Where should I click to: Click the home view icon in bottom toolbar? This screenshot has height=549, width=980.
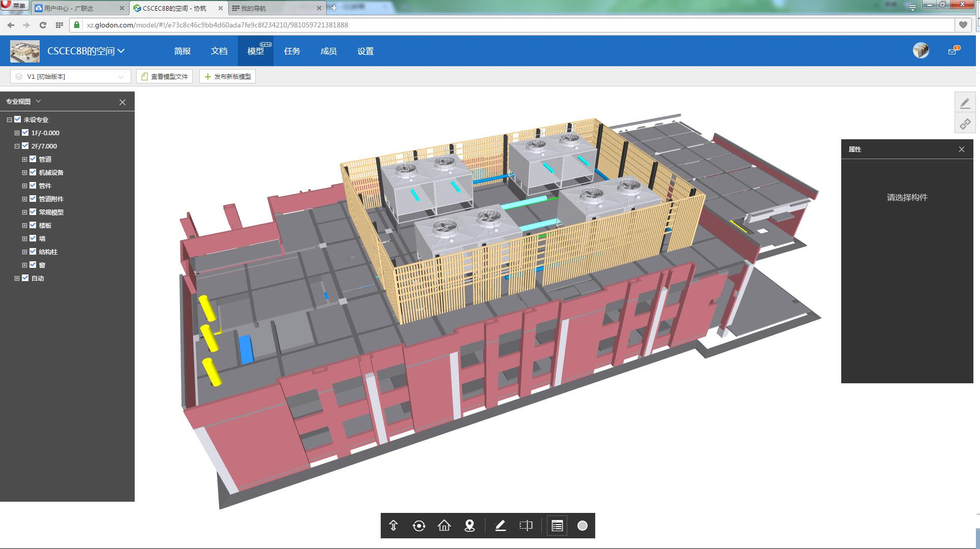click(x=444, y=526)
